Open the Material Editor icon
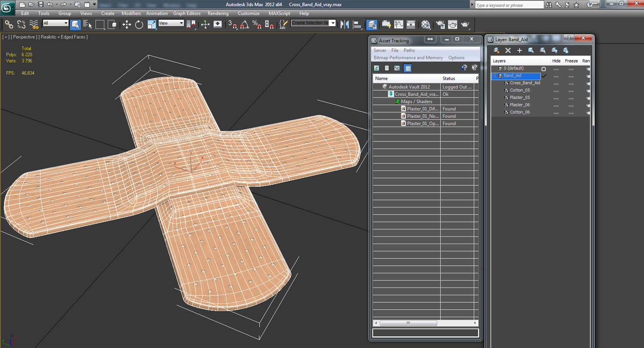 coord(426,25)
